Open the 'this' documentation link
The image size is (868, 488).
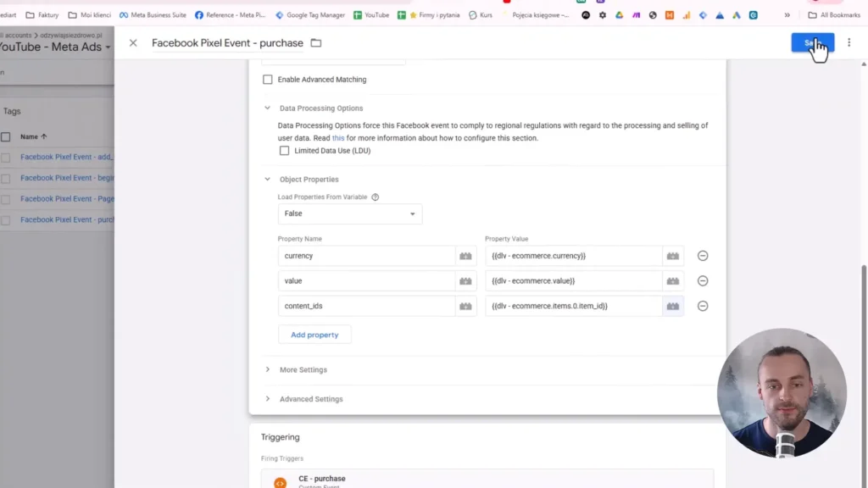tap(337, 138)
